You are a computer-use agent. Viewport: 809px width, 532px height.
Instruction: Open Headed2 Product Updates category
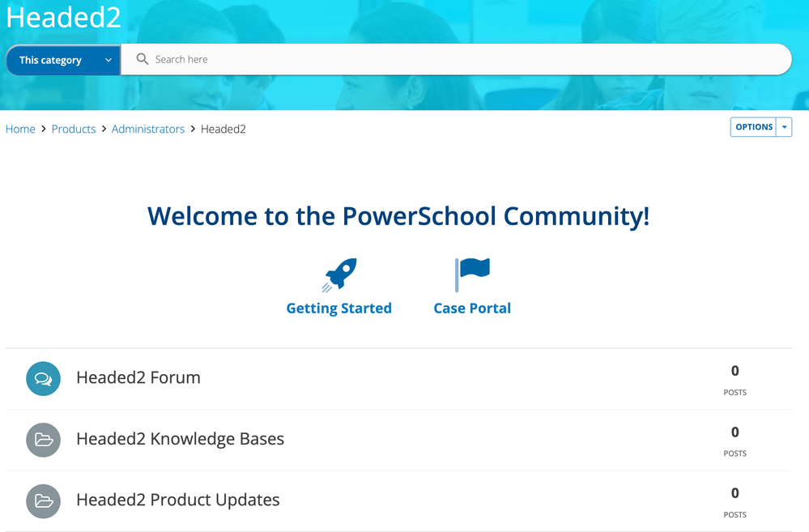click(178, 500)
